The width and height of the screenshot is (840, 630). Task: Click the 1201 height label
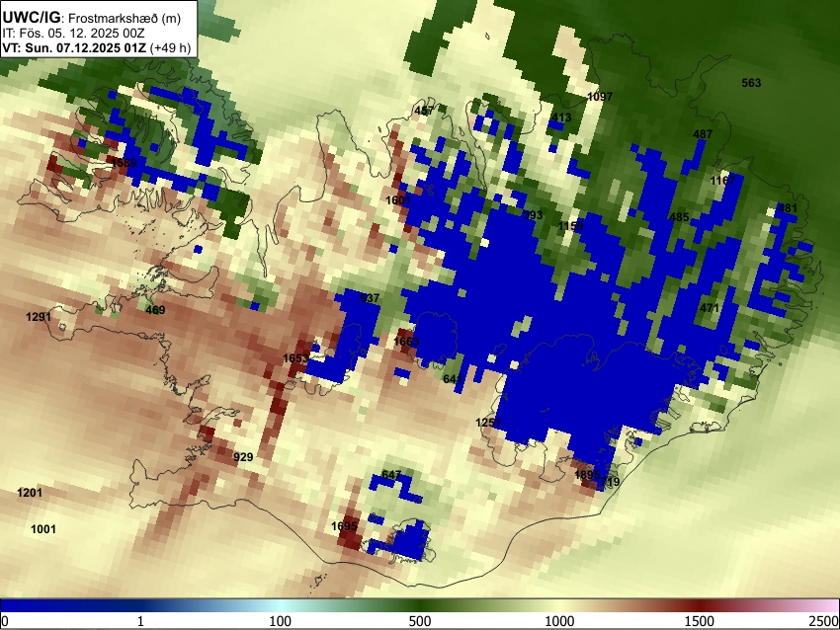click(x=30, y=493)
